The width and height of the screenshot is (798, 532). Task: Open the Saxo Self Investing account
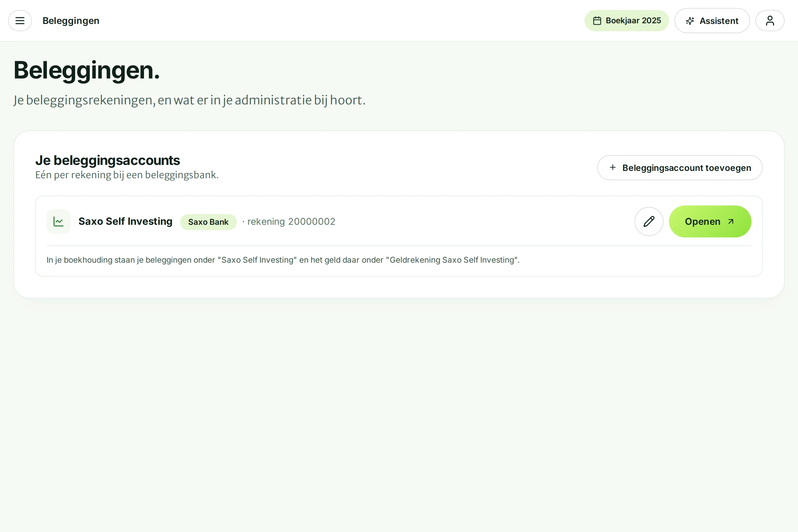click(x=710, y=221)
